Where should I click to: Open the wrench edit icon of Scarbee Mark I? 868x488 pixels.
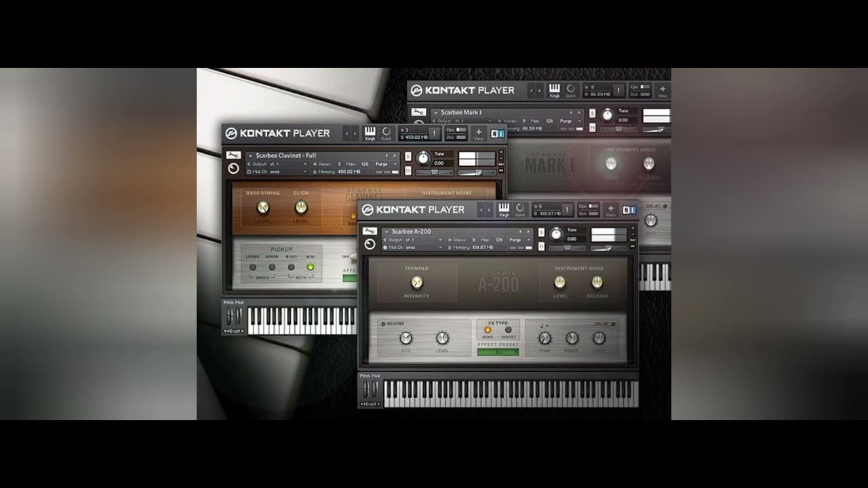[x=419, y=112]
